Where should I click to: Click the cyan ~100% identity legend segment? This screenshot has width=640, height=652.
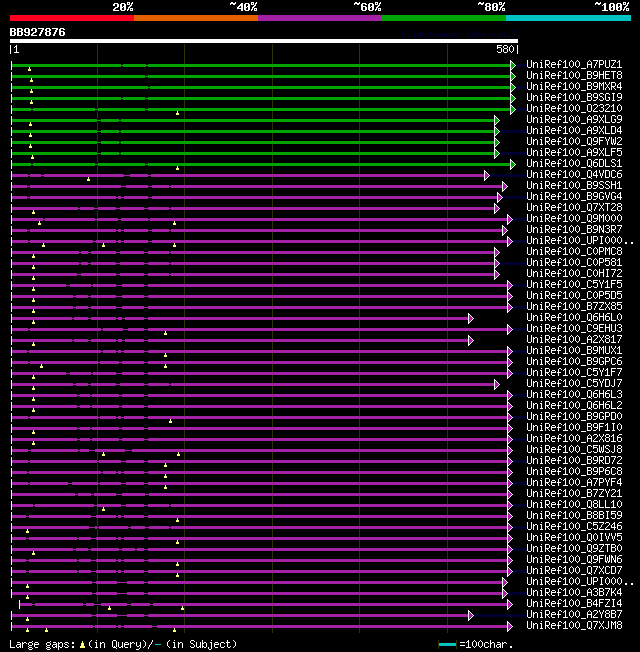click(568, 18)
